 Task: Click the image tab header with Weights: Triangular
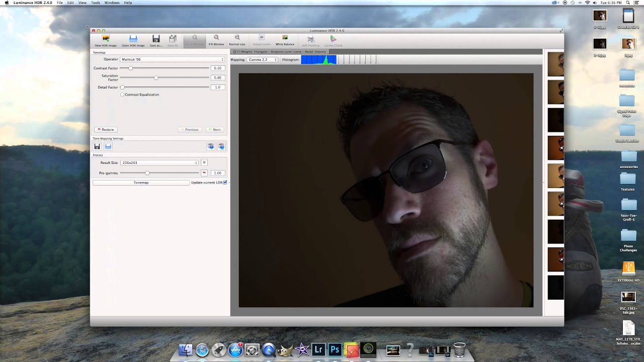279,52
